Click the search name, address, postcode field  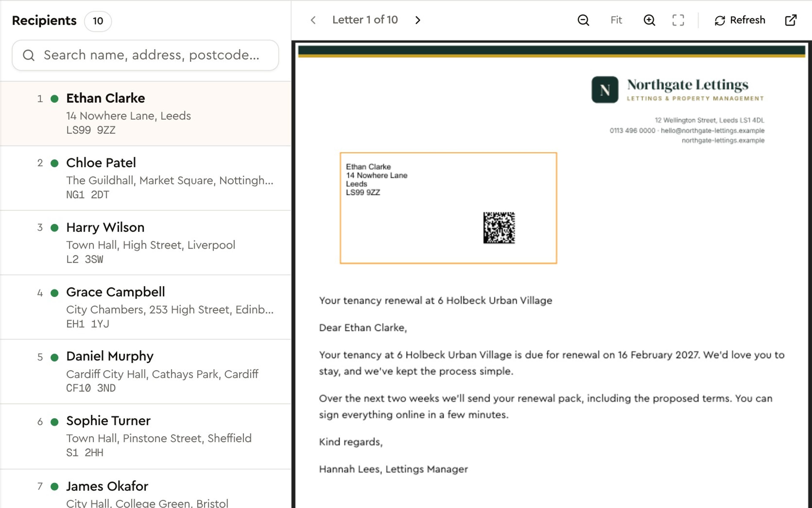[x=145, y=55]
